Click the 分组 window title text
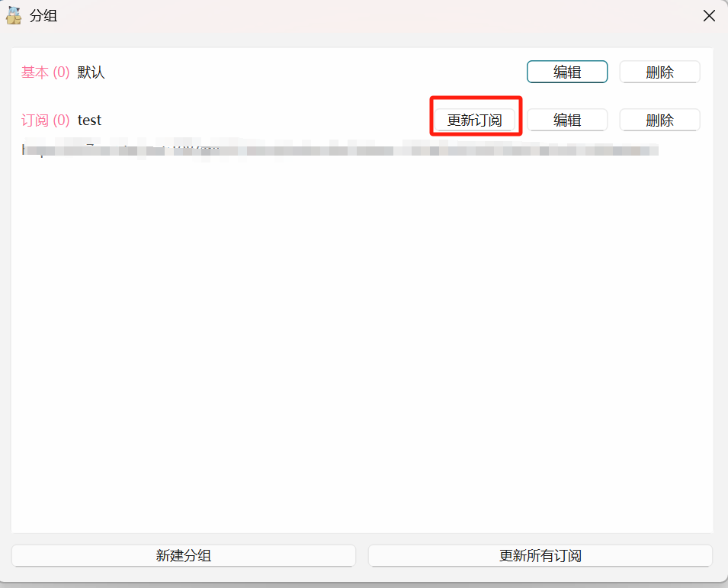728x588 pixels. [x=43, y=15]
